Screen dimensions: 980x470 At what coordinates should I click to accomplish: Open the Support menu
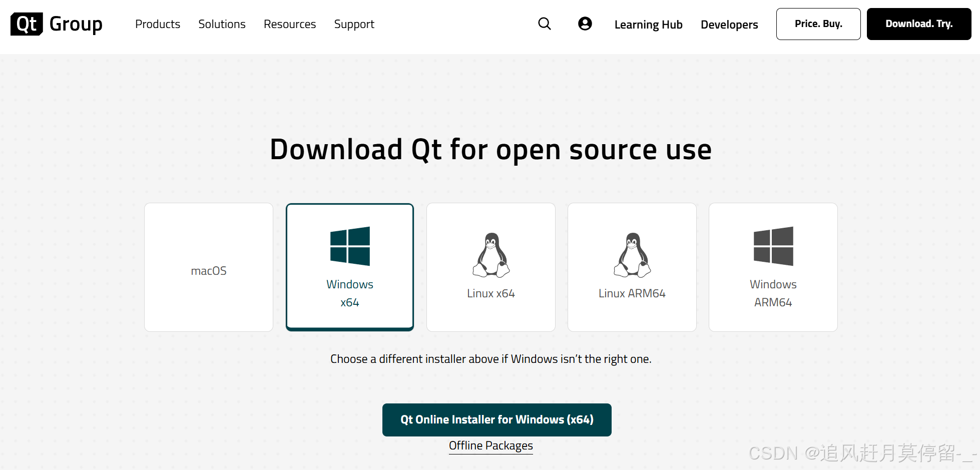pyautogui.click(x=354, y=25)
